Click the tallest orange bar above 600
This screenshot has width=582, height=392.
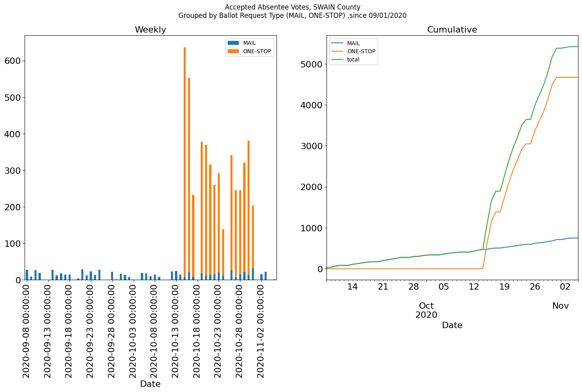point(184,162)
